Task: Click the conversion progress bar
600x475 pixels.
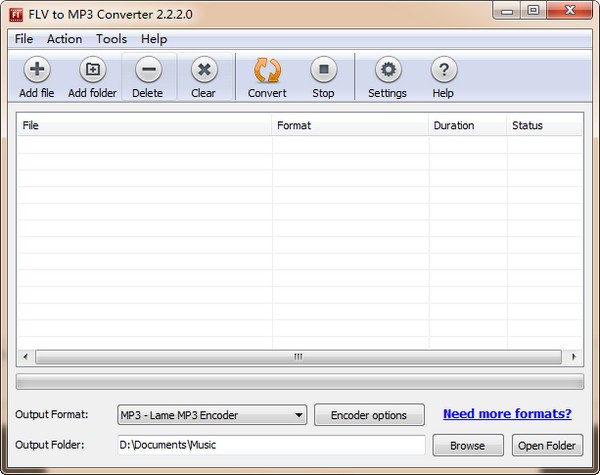Action: [300, 382]
